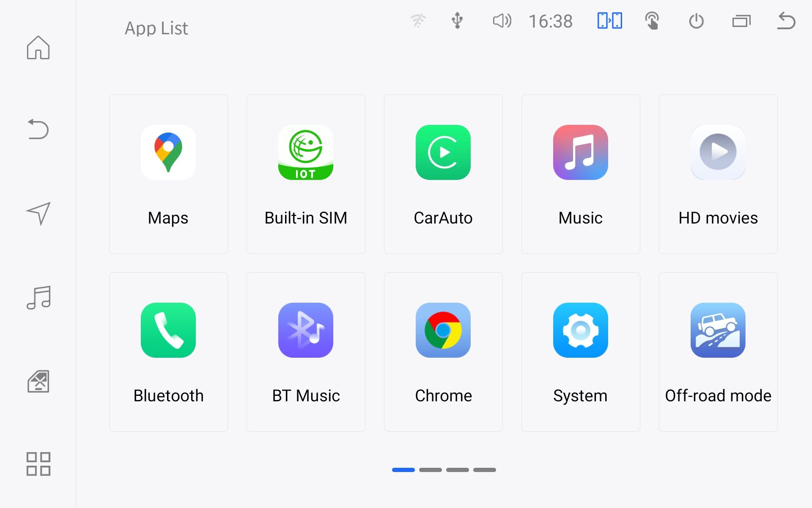Tap the BT Music label

pyautogui.click(x=306, y=396)
